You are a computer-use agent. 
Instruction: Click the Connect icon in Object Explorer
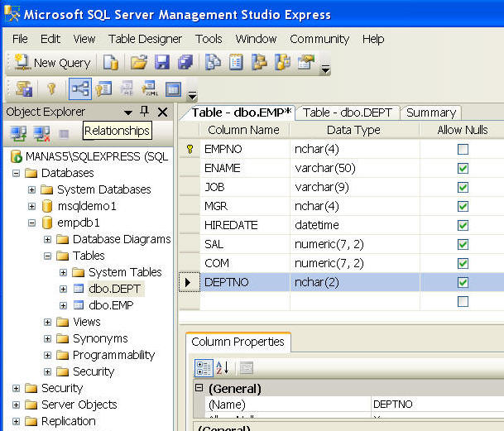(x=19, y=133)
